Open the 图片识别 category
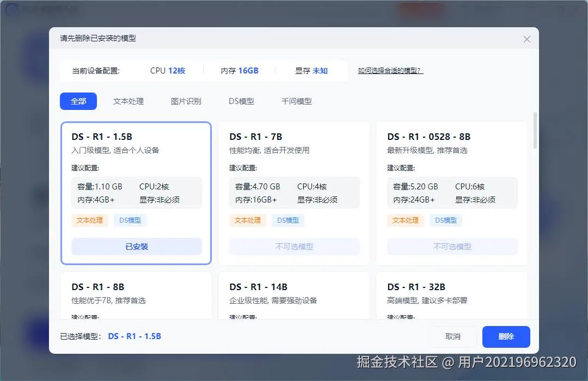 point(186,101)
